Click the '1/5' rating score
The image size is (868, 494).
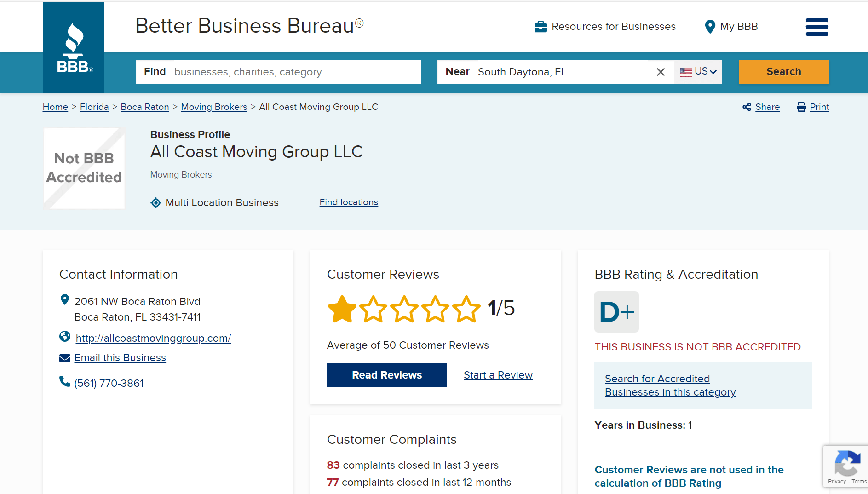click(501, 308)
